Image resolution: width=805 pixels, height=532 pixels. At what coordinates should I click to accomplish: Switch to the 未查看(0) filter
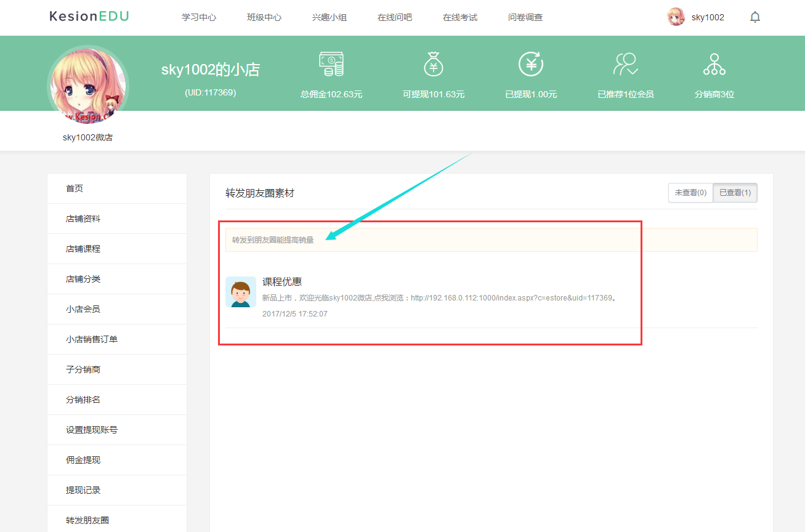(x=690, y=192)
